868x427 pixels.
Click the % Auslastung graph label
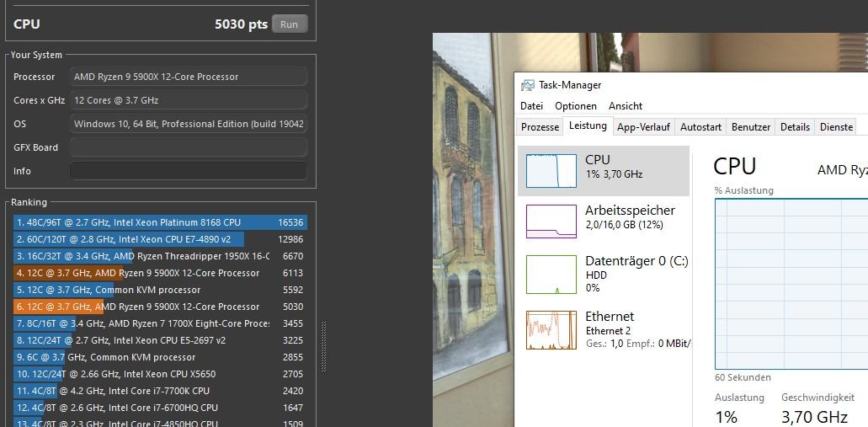point(744,190)
